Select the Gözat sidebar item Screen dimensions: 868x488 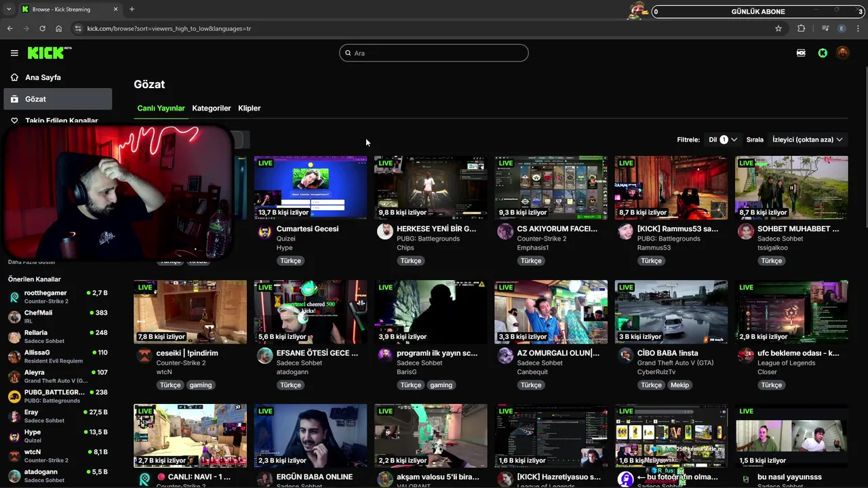[58, 99]
